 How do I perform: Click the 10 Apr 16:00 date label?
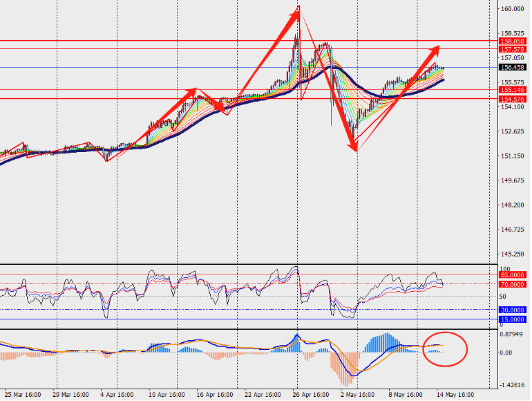[167, 395]
